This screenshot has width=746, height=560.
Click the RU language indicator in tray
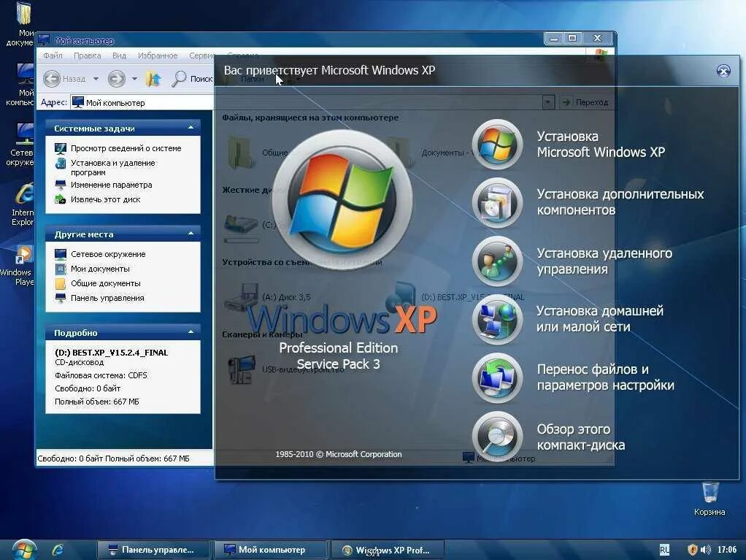coord(664,550)
